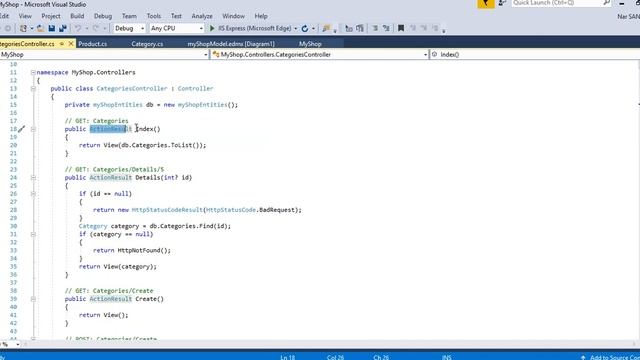640x360 pixels.
Task: Open the Debug menu
Action: click(103, 16)
